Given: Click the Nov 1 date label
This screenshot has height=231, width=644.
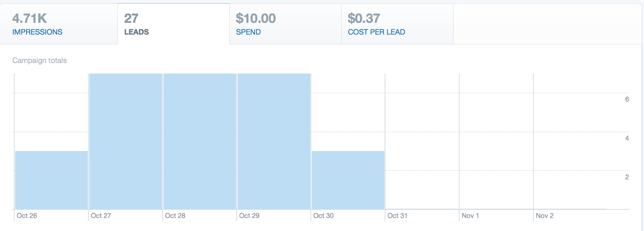Looking at the screenshot, I should (x=470, y=216).
